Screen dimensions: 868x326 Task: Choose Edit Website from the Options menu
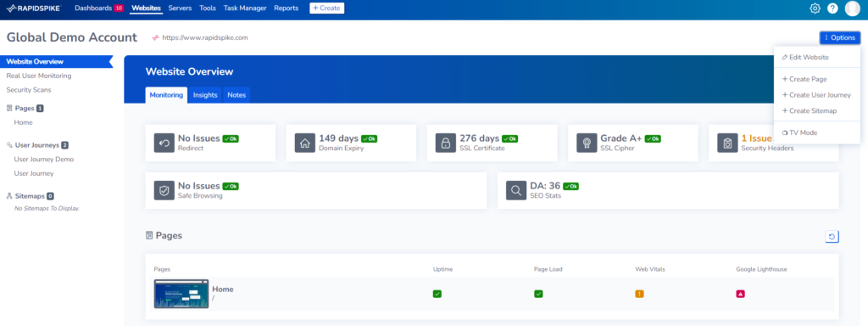pos(816,57)
